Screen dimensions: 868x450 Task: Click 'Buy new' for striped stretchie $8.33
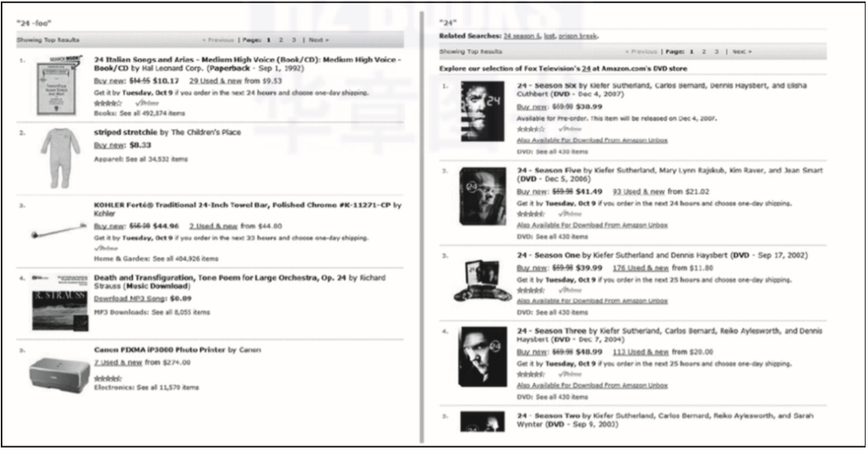(x=109, y=145)
